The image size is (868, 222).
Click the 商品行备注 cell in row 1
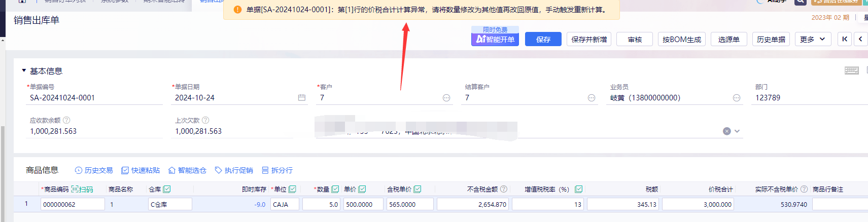[x=840, y=204]
